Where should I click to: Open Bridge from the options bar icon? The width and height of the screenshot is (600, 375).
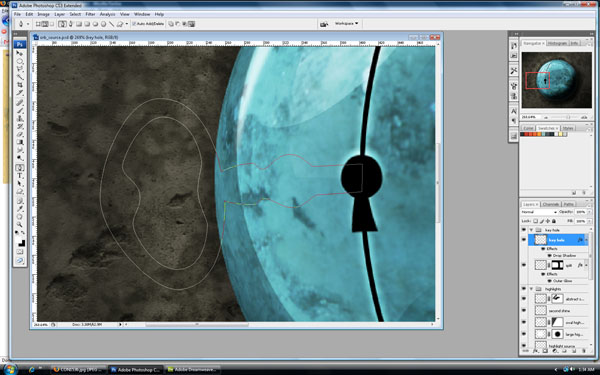pyautogui.click(x=324, y=24)
